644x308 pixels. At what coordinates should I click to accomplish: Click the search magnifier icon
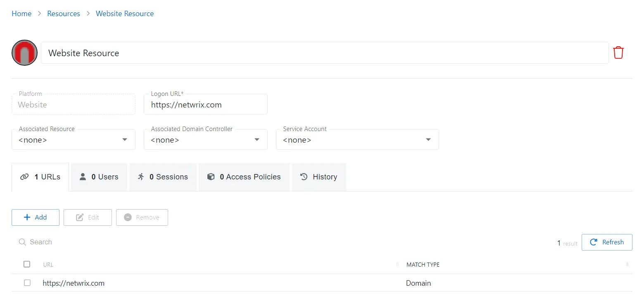point(22,242)
